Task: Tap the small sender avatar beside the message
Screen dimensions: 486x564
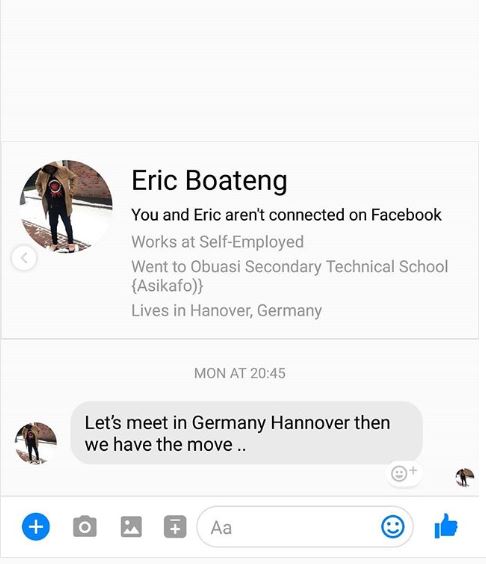Action: [x=36, y=443]
